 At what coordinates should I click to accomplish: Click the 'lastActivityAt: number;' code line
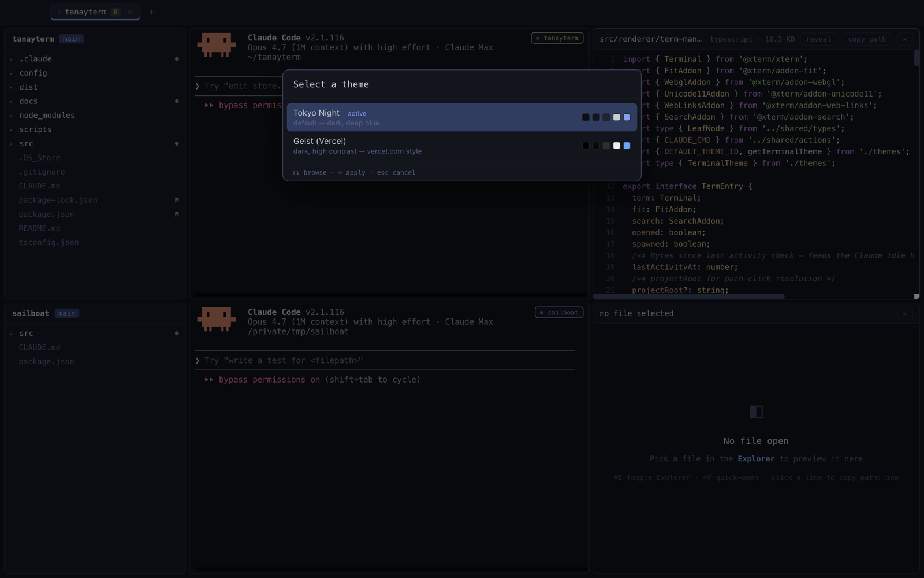(x=684, y=267)
